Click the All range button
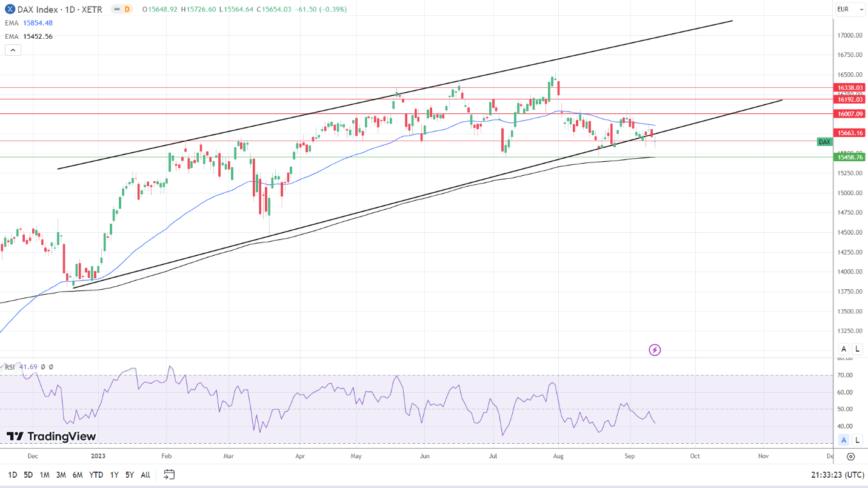The height and width of the screenshot is (488, 868). pyautogui.click(x=145, y=475)
